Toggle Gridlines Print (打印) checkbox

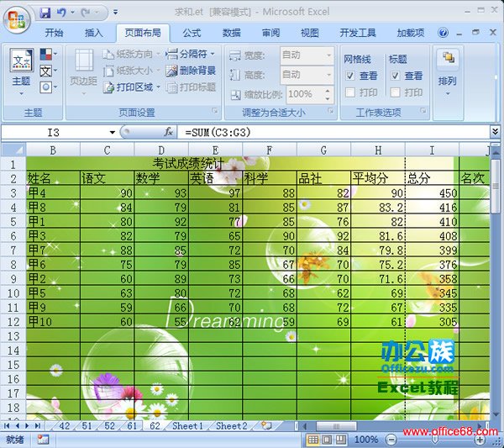(350, 92)
